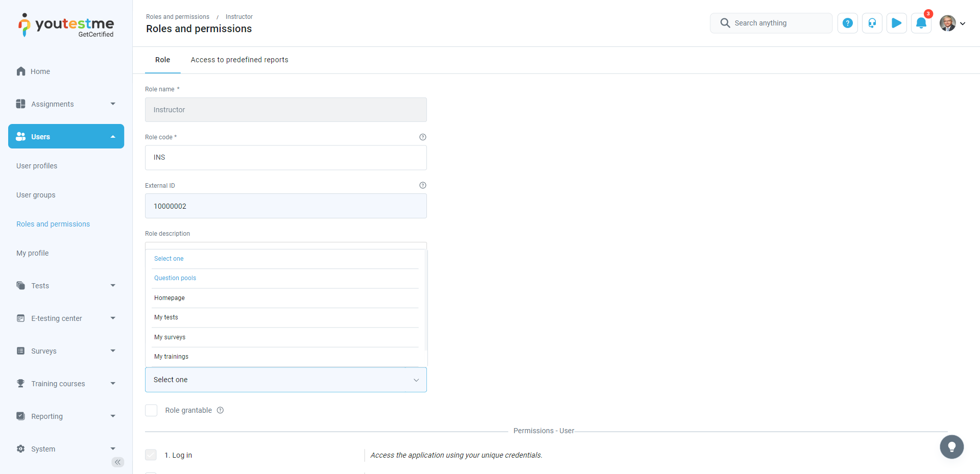The height and width of the screenshot is (474, 980).
Task: Click the Role code help icon
Action: tap(422, 137)
